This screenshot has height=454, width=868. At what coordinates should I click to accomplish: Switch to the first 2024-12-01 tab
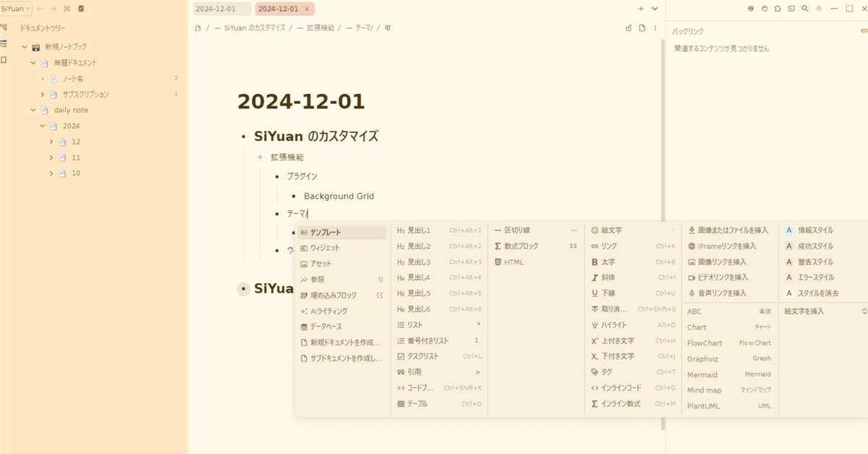coord(221,9)
